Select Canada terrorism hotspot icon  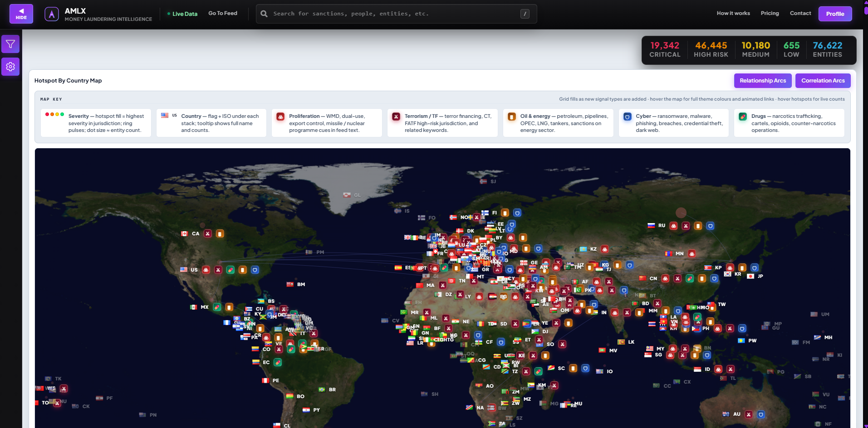coord(207,233)
